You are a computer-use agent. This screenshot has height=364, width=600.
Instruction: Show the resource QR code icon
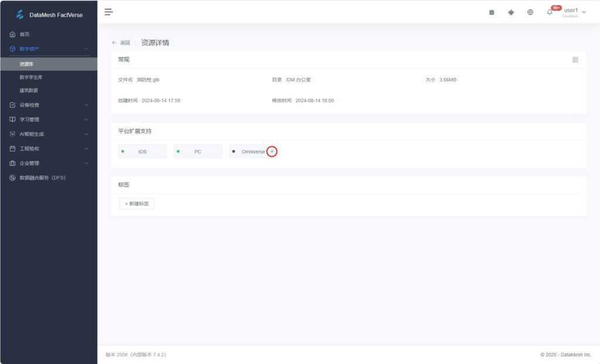(575, 60)
